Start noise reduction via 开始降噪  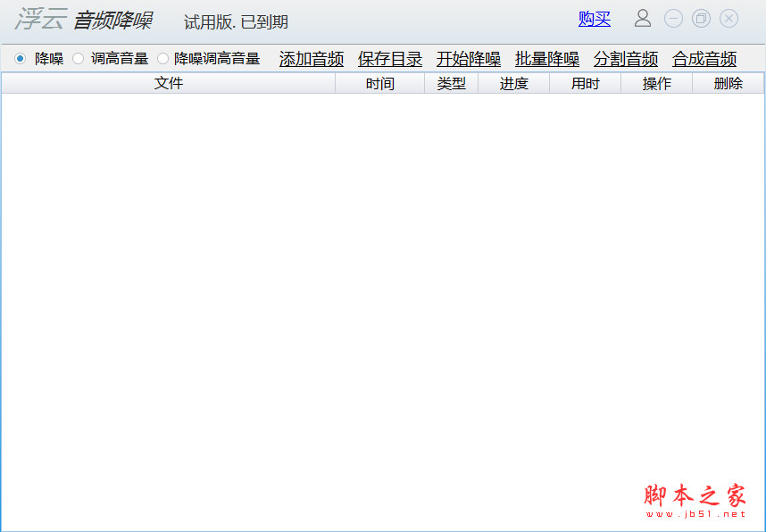coord(469,59)
